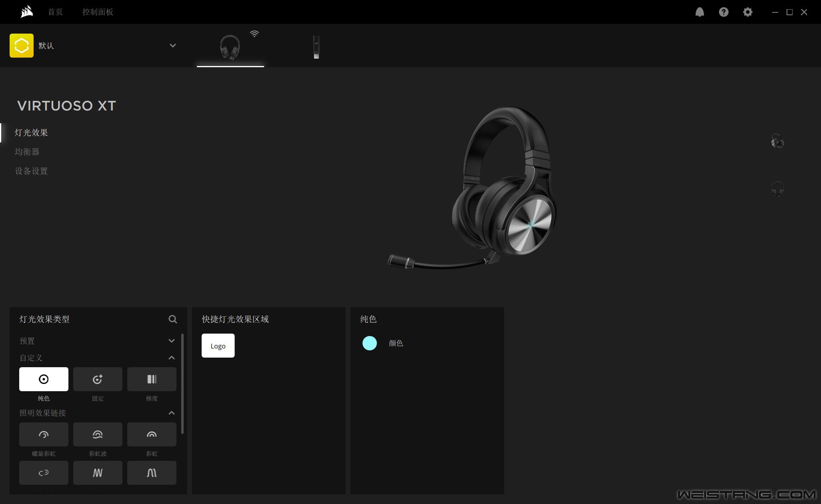Select the double wave effect below 彩虹波
This screenshot has height=504, width=821.
point(98,473)
